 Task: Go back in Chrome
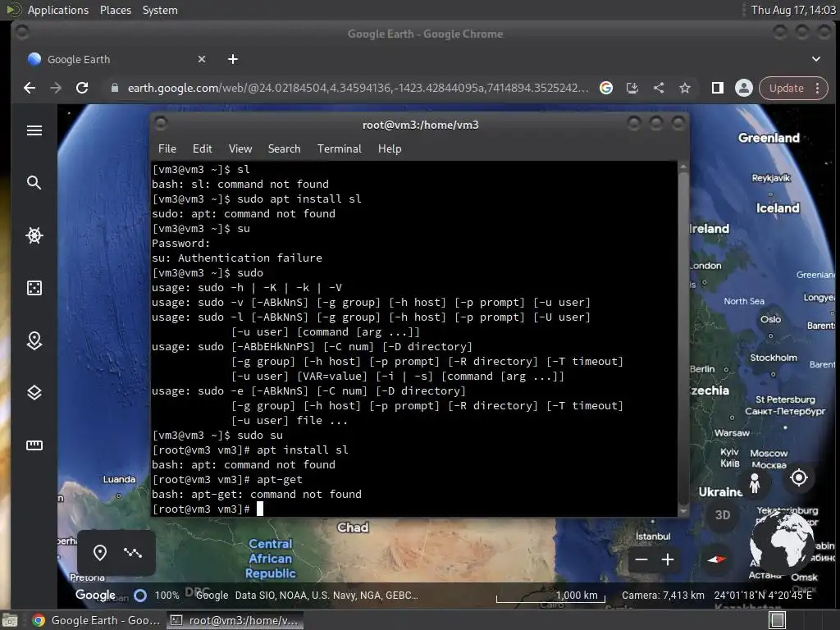pos(30,88)
